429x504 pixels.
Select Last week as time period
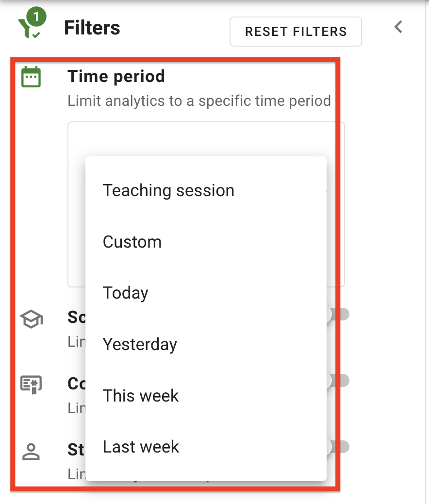click(x=141, y=447)
